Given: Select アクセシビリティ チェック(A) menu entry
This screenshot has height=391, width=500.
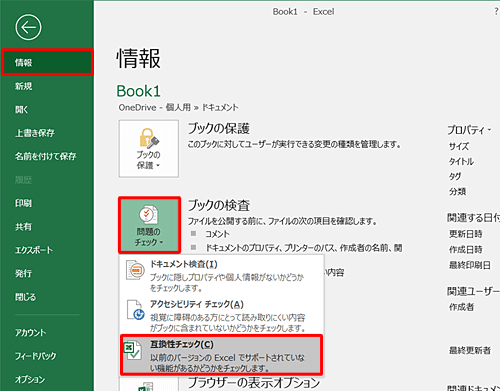Looking at the screenshot, I should [222, 315].
